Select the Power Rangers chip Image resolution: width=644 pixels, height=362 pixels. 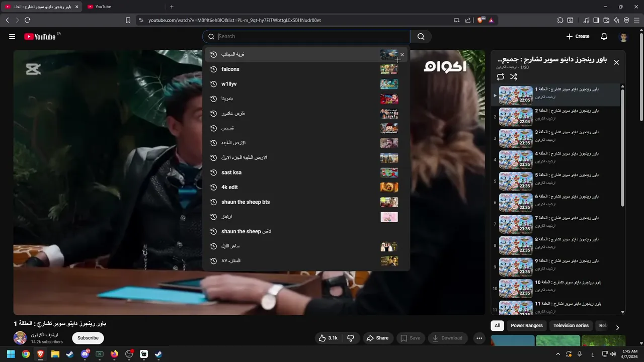tap(527, 325)
